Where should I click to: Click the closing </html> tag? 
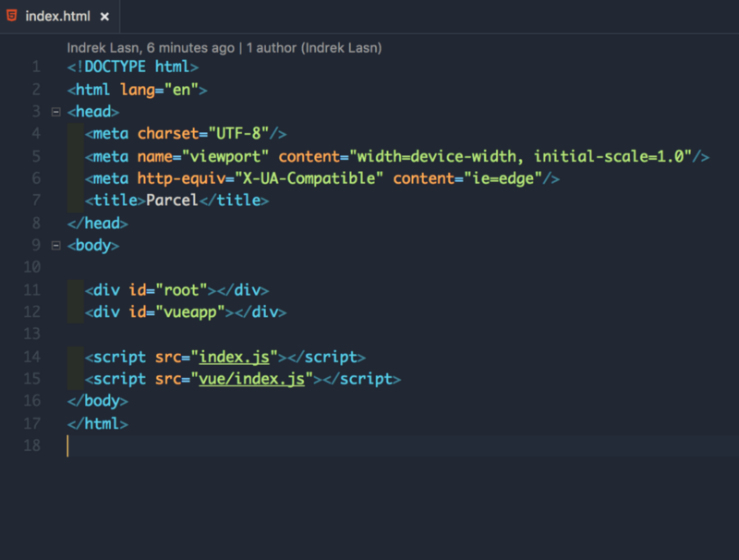coord(98,423)
